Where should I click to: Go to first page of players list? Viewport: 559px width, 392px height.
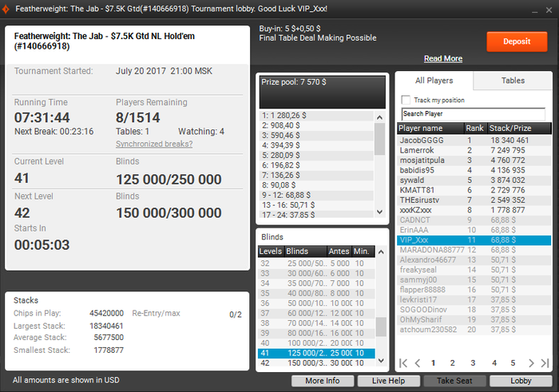pos(403,363)
